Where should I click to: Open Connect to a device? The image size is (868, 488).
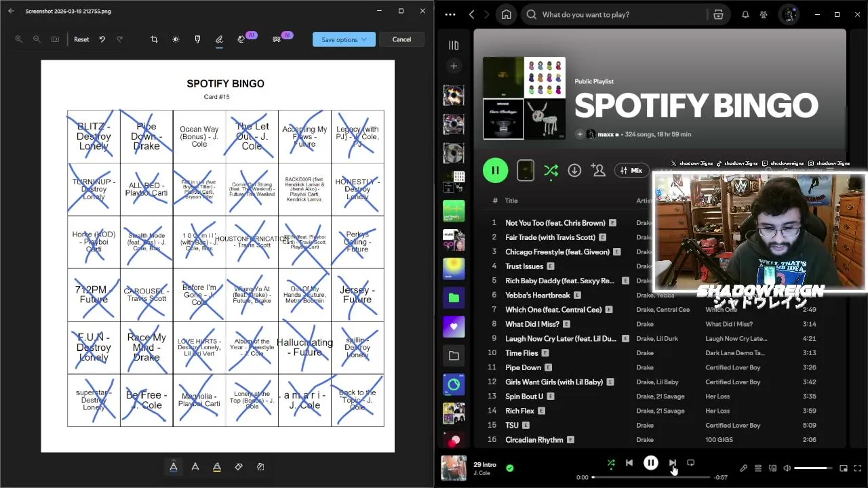point(772,468)
